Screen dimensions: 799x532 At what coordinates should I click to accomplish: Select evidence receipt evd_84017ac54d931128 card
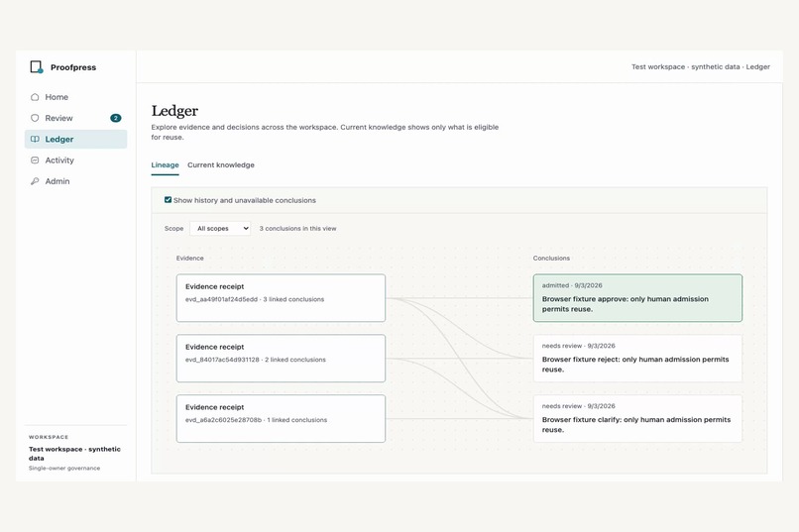point(281,359)
